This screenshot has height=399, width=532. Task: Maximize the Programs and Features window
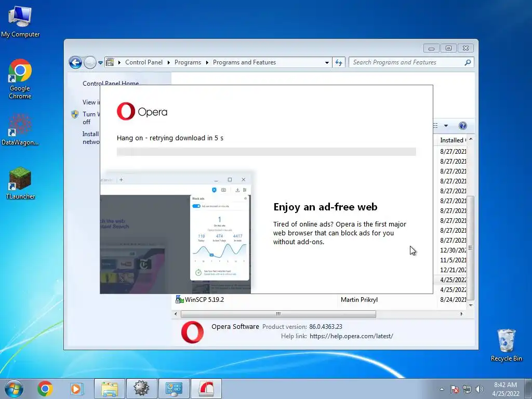[448, 48]
